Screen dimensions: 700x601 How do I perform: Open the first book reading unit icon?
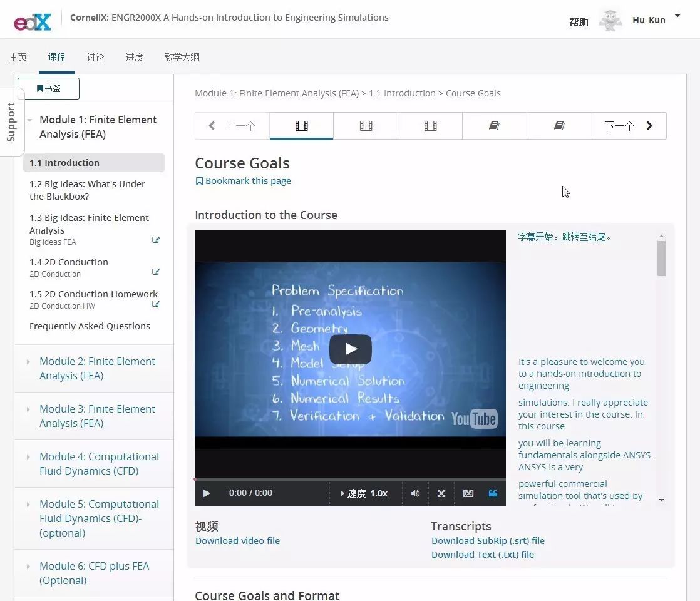494,126
